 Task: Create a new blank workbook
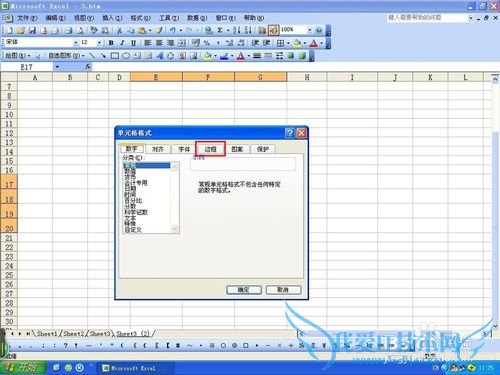[x=10, y=30]
